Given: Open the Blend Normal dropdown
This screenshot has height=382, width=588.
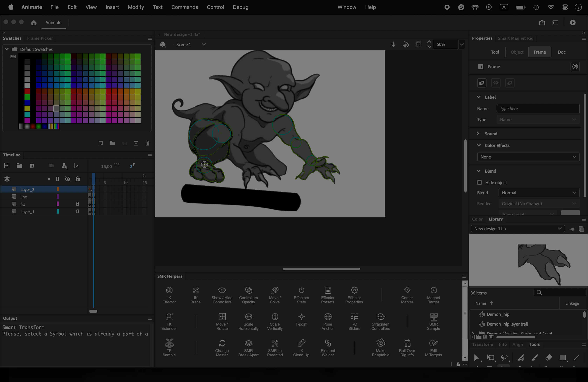Looking at the screenshot, I should tap(539, 193).
